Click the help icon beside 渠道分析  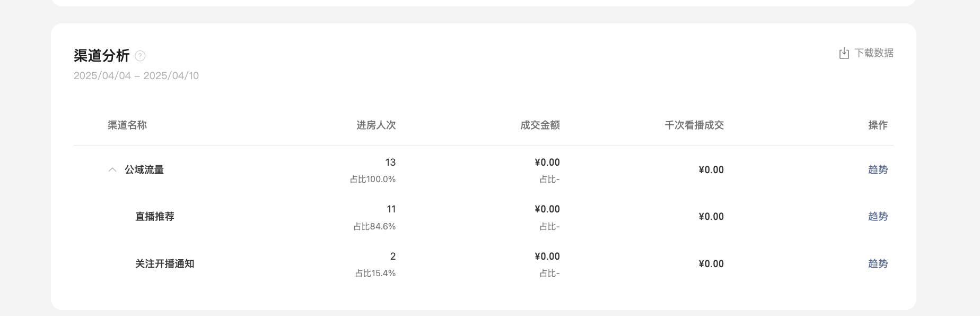[140, 56]
